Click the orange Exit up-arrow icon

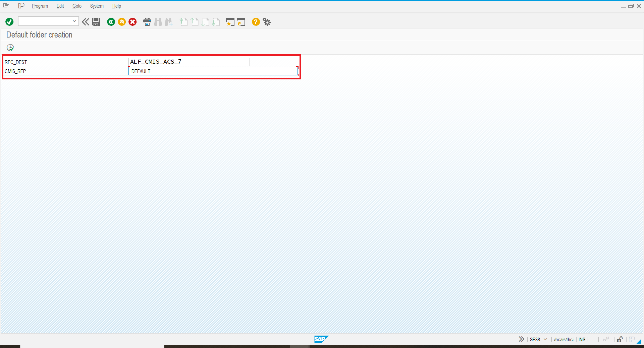tap(122, 22)
